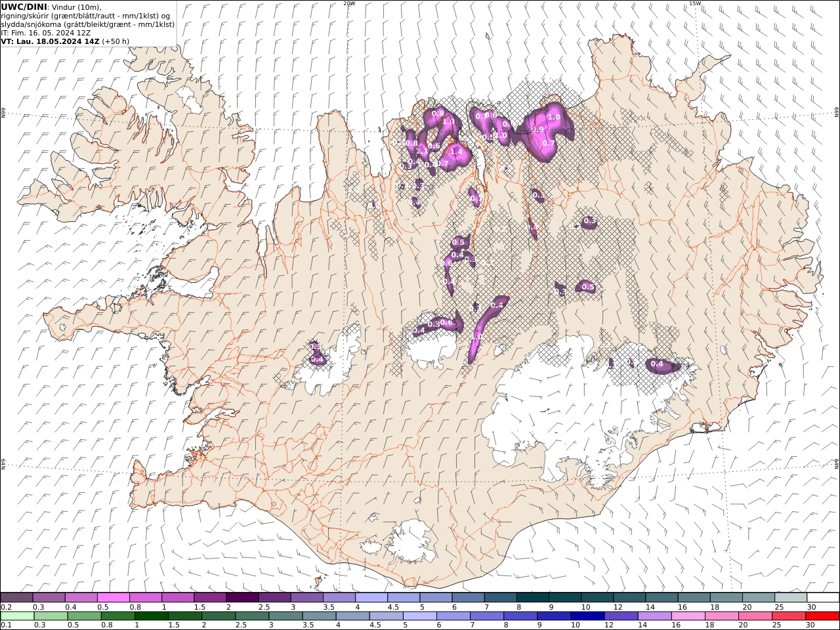This screenshot has width=840, height=630.
Task: Pick pale green swatch between 0.1 and 0.3, bottom row
Action: click(17, 616)
